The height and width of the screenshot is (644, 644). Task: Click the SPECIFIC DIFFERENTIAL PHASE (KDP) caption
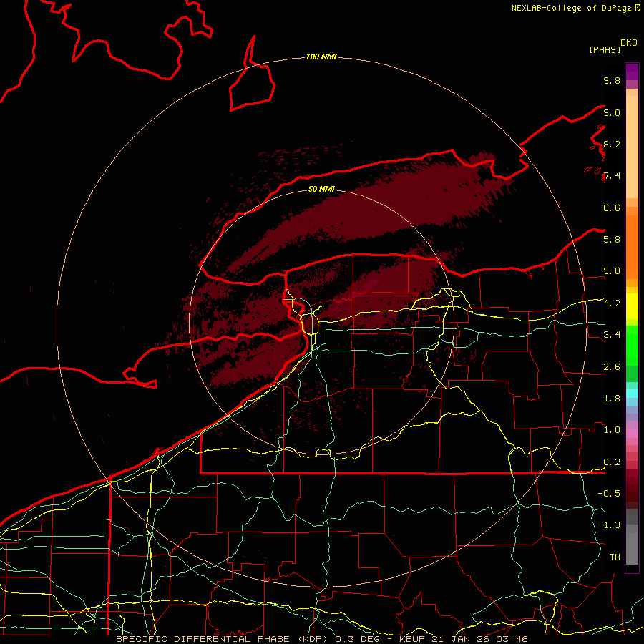223,639
